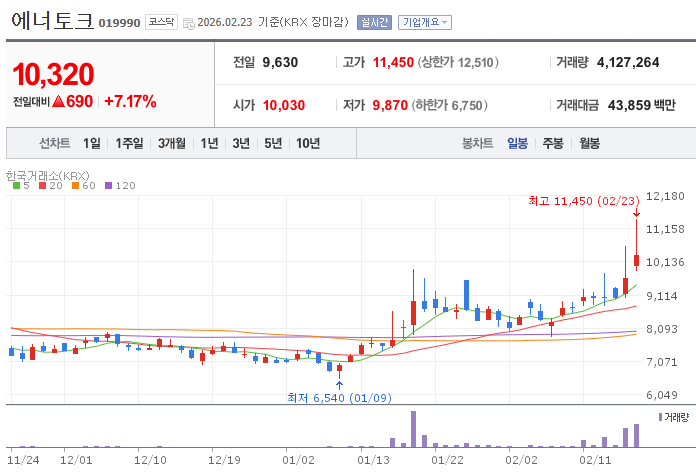
Task: Select the 1주일 line chart tab
Action: 129,143
